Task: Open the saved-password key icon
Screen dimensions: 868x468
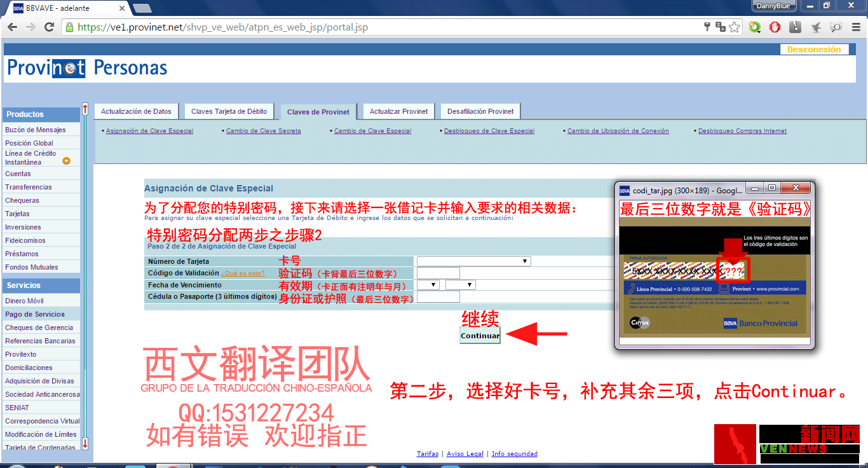Action: tap(707, 27)
